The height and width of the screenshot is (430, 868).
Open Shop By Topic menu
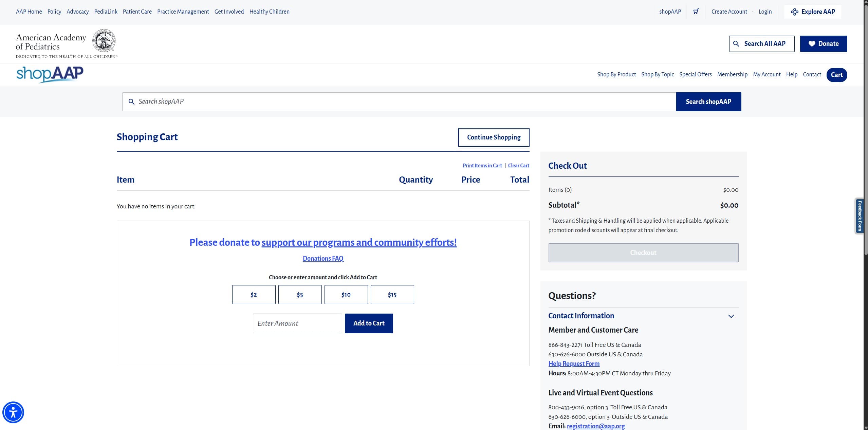[x=658, y=74]
